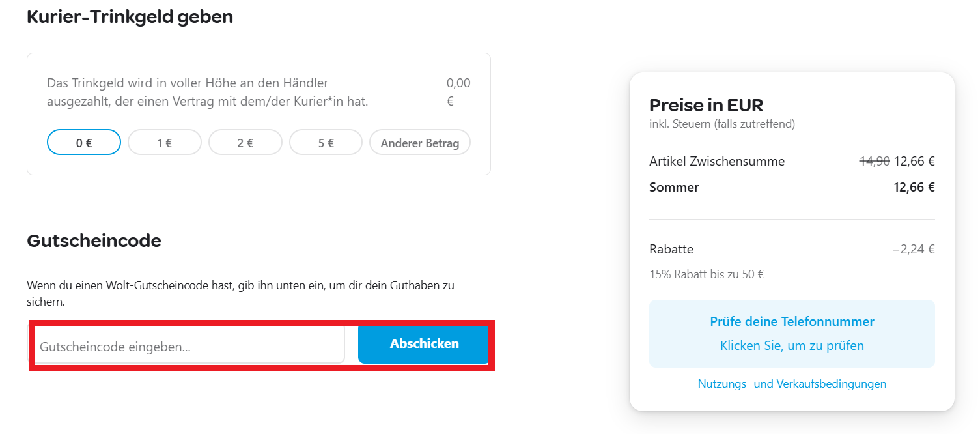The height and width of the screenshot is (434, 980).
Task: Click the Sommer order line item
Action: click(x=673, y=187)
